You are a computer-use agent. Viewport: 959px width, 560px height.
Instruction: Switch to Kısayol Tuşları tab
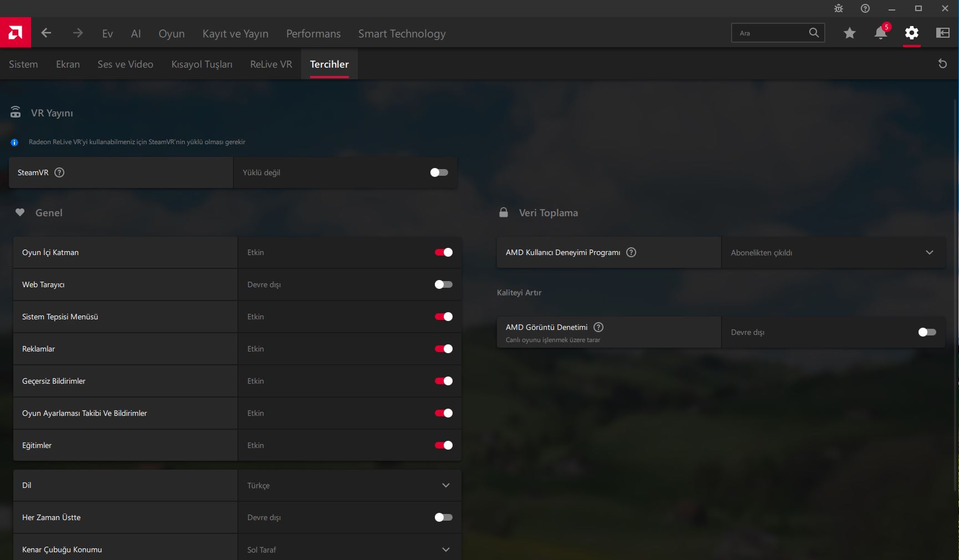202,64
